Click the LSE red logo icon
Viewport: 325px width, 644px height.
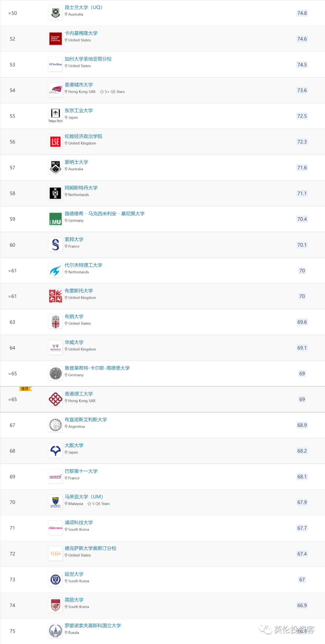coord(55,142)
